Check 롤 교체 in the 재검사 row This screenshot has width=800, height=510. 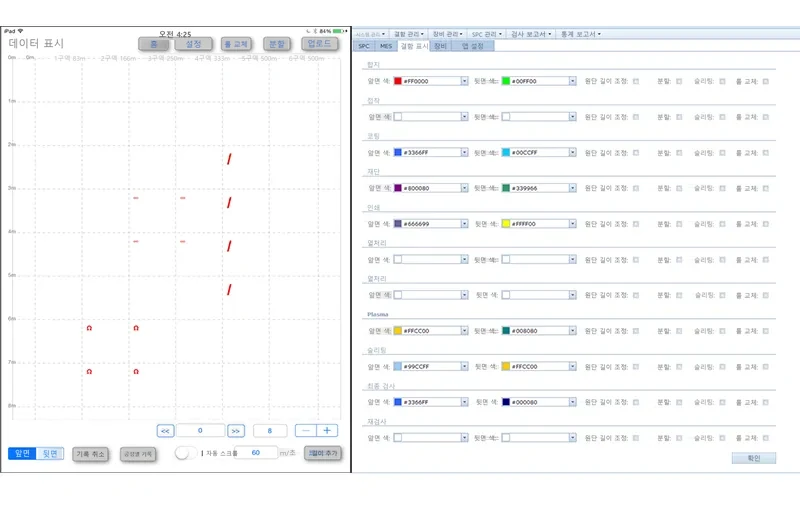[x=766, y=438]
